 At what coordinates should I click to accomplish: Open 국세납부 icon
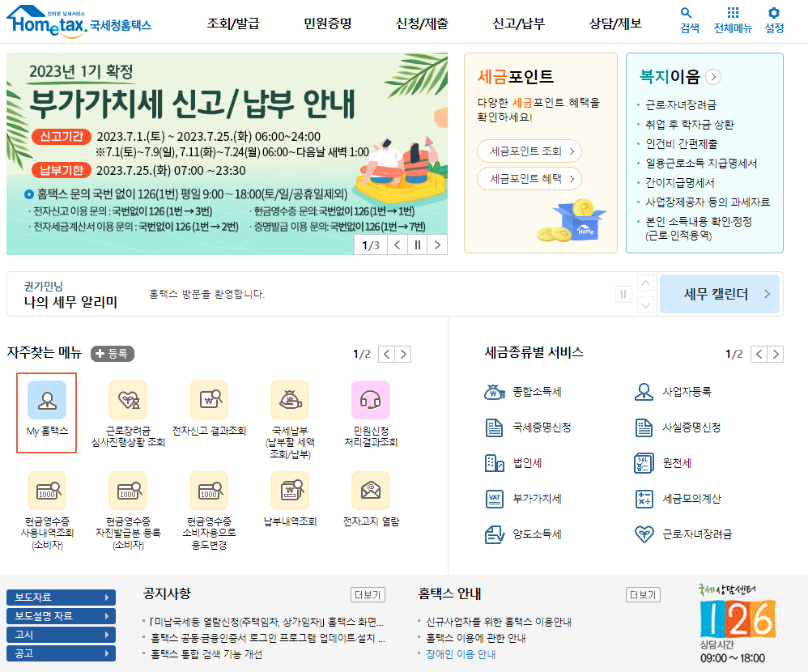[x=290, y=400]
